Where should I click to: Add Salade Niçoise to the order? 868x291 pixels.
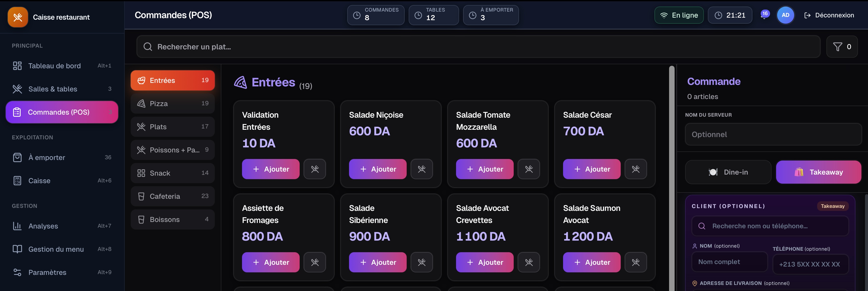click(x=378, y=169)
